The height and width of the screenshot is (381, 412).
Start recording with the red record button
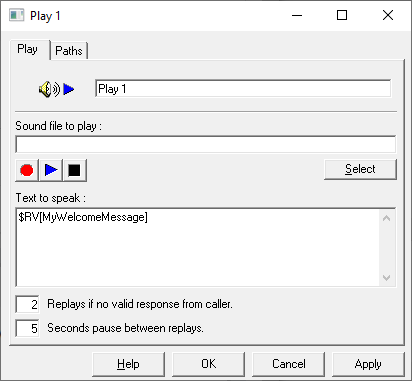click(27, 170)
